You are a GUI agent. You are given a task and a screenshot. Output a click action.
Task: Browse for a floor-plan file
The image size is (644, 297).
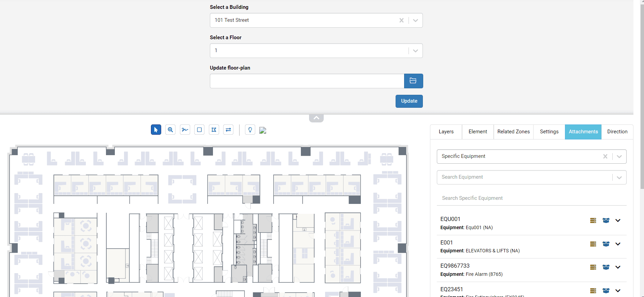tap(414, 81)
